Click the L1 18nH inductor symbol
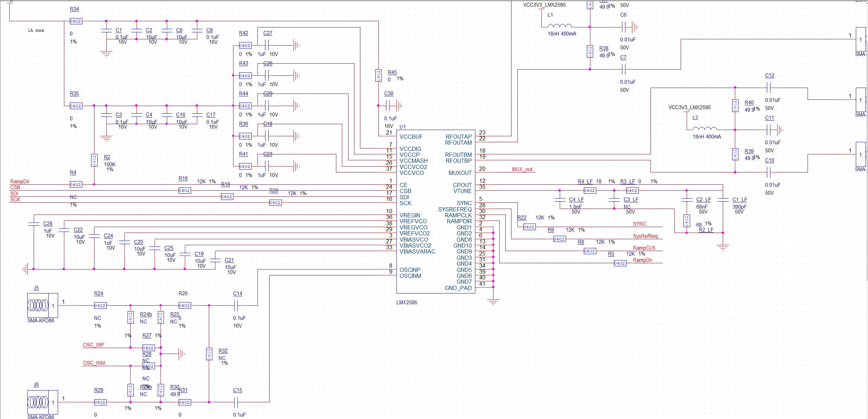This screenshot has width=868, height=419. pyautogui.click(x=559, y=26)
